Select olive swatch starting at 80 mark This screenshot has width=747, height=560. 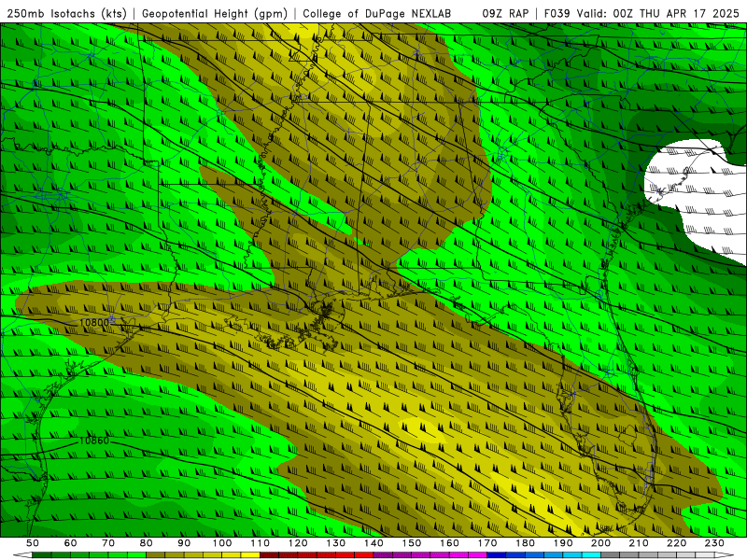[155, 555]
